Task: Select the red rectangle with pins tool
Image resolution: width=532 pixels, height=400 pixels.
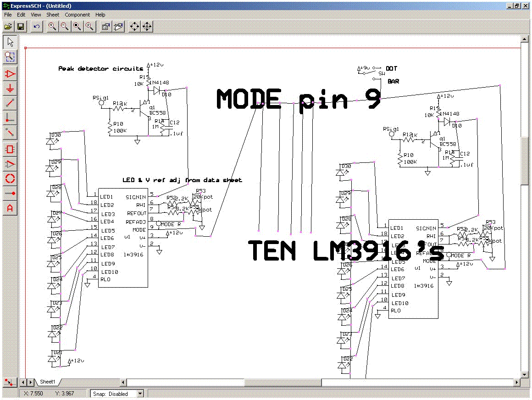Action: [x=10, y=149]
